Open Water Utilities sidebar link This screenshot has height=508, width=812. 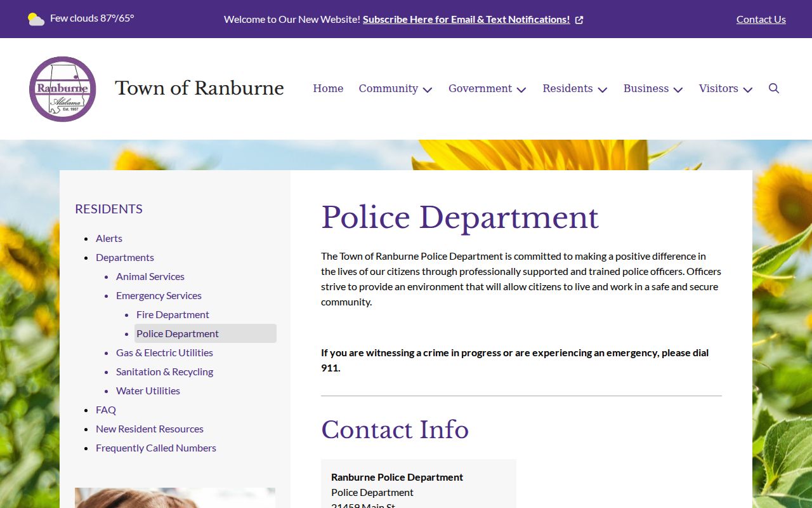coord(148,391)
